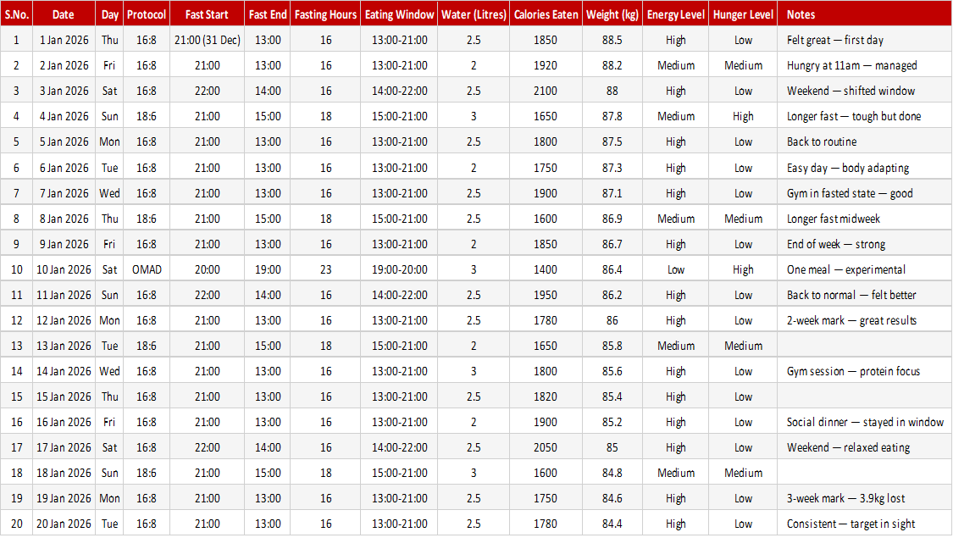
Task: Select the date cell '18 Jan 2026'
Action: 64,474
